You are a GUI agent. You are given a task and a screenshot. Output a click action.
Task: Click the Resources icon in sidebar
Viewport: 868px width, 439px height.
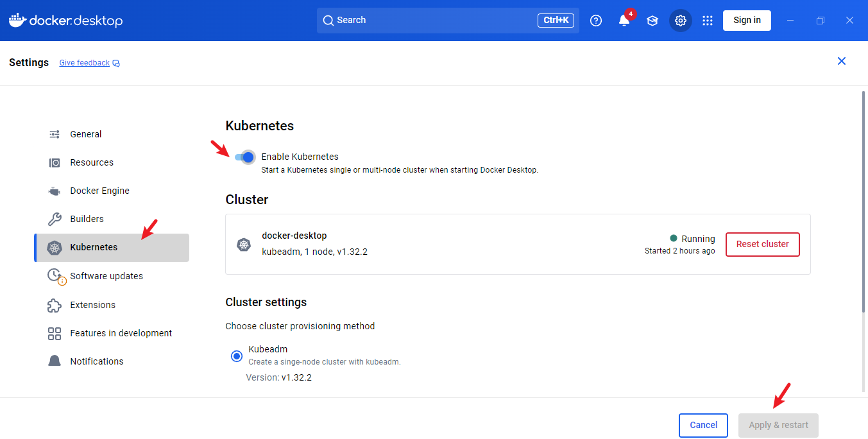(55, 162)
